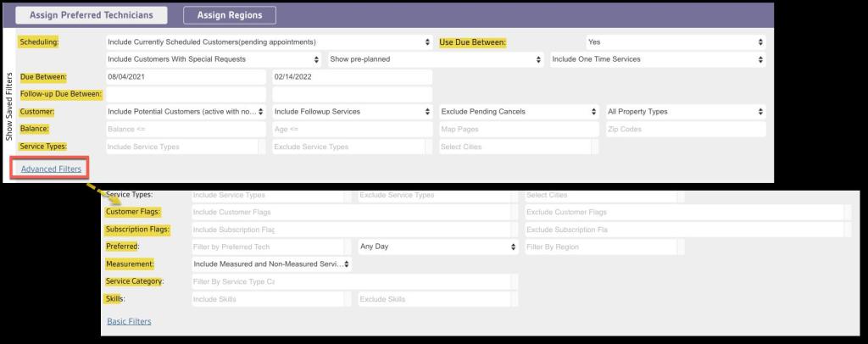Open Include Currently Scheduled Customers dropdown
This screenshot has height=344, width=868.
point(269,42)
